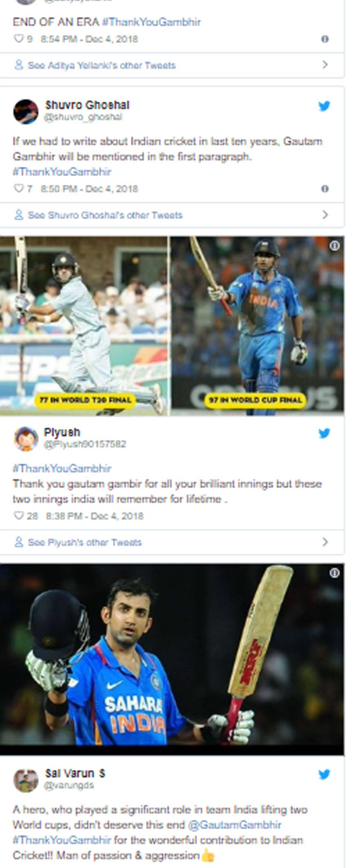The image size is (347, 868).
Task: Click info icon on the two-innings photo
Action: pyautogui.click(x=334, y=246)
